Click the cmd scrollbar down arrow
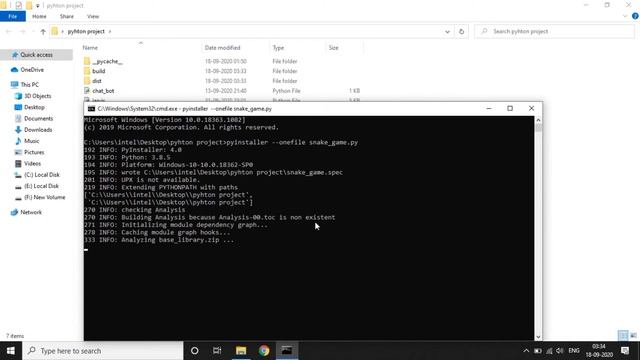 point(538,337)
